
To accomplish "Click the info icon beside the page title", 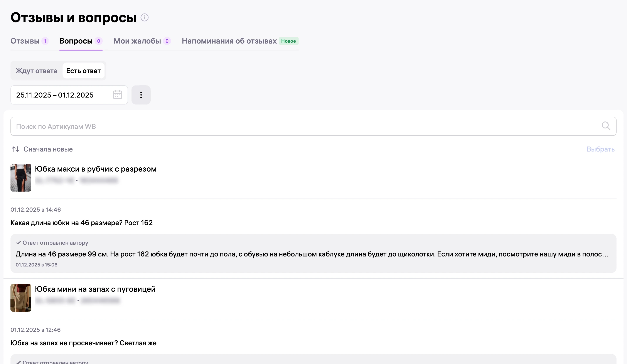I will [145, 18].
